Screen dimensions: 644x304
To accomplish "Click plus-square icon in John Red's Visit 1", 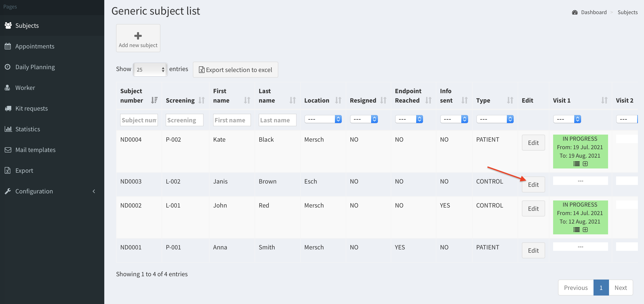I will [585, 230].
